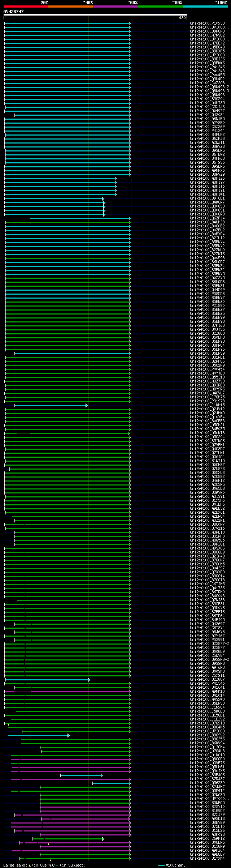Select the UniRef100_B4WH28 hit label
This screenshot has width=231, height=868.
pyautogui.click(x=207, y=222)
